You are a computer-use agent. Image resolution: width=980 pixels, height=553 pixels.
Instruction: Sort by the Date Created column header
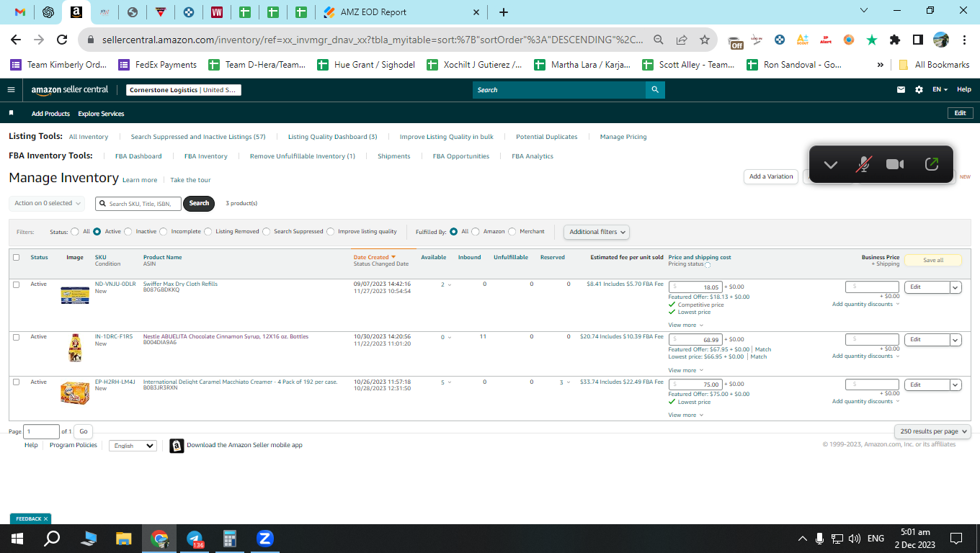point(375,257)
